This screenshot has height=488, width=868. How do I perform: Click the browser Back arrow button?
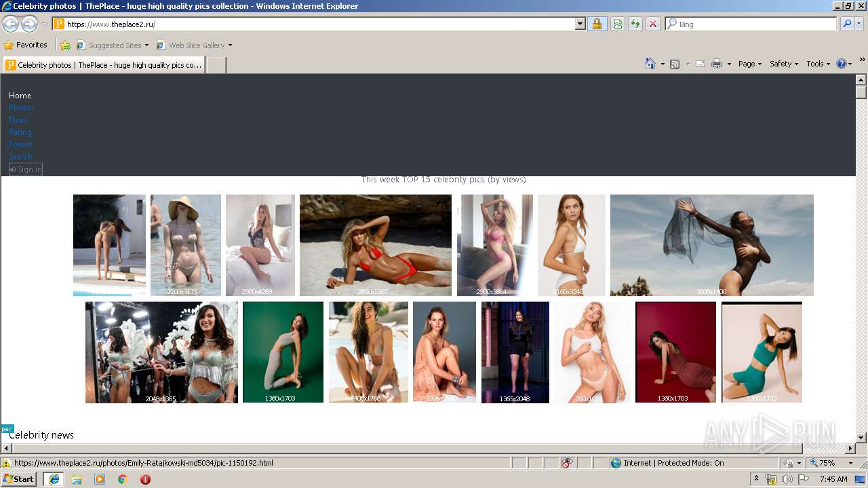10,24
